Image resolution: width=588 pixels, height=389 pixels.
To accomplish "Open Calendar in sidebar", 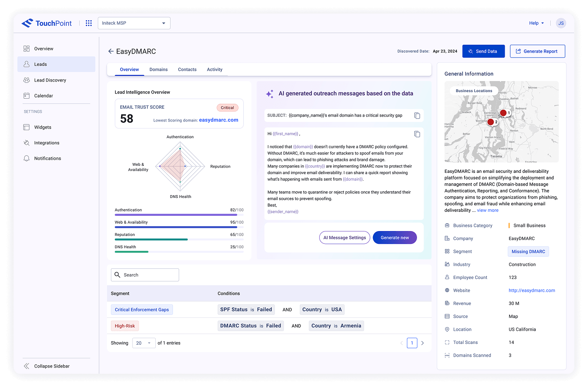I will (56, 96).
